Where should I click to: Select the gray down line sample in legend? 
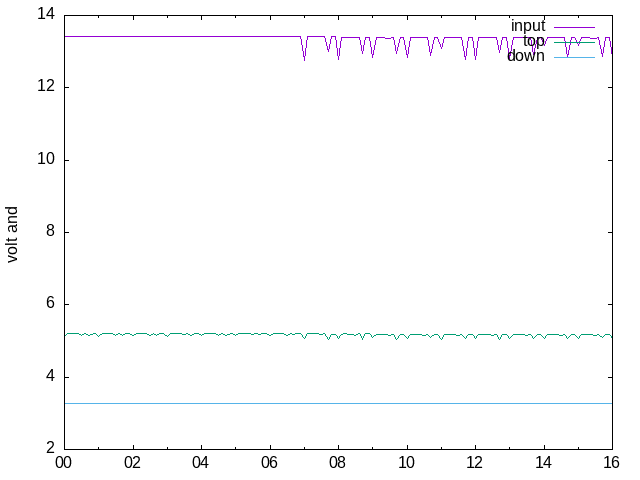tap(574, 56)
